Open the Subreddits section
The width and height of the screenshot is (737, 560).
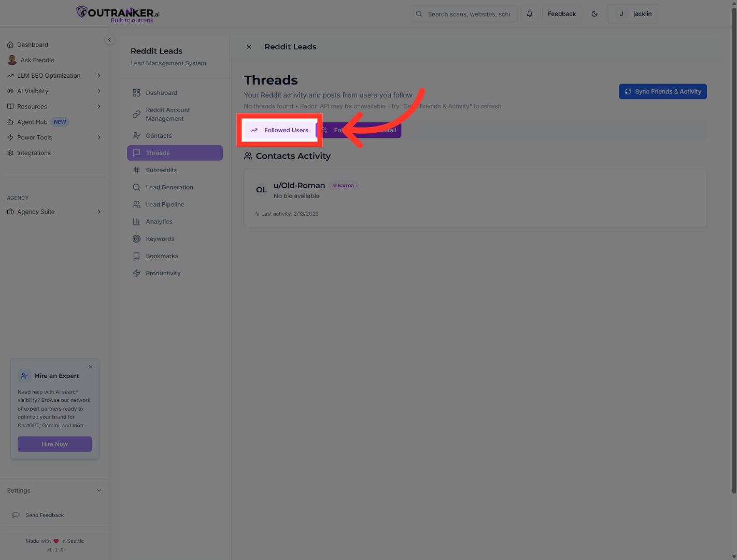coord(175,170)
